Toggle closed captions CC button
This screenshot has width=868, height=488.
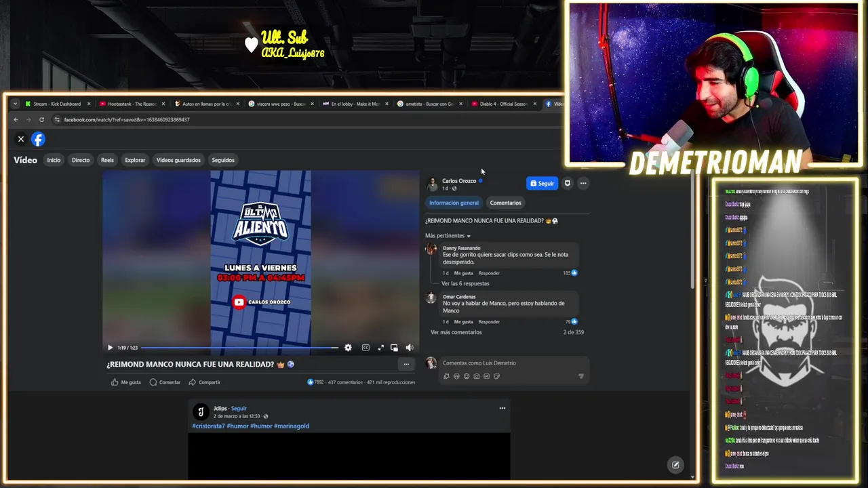pyautogui.click(x=366, y=348)
